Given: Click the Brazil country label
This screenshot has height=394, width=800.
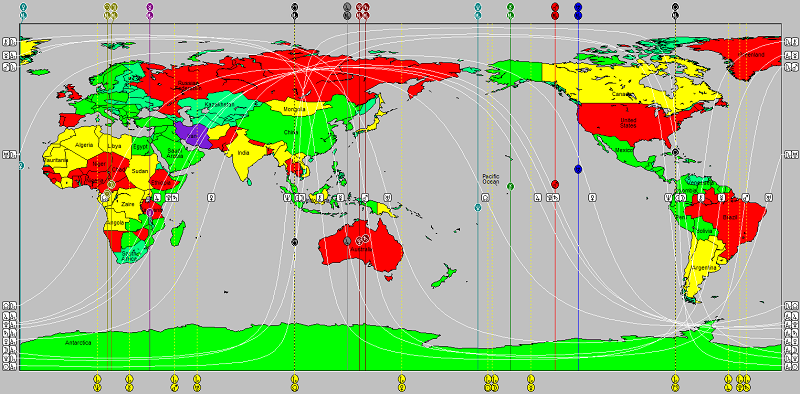Looking at the screenshot, I should pos(730,217).
